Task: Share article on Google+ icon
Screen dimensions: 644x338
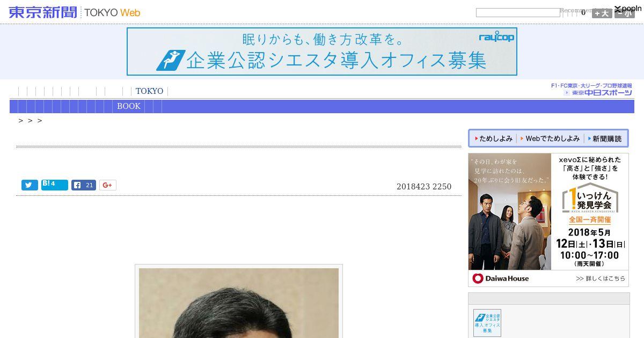Action: pos(107,185)
